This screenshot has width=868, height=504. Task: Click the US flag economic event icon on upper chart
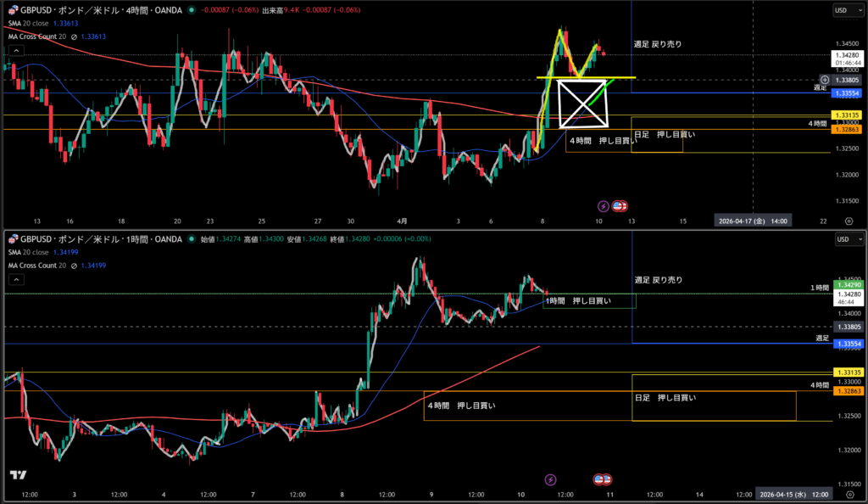pyautogui.click(x=620, y=205)
